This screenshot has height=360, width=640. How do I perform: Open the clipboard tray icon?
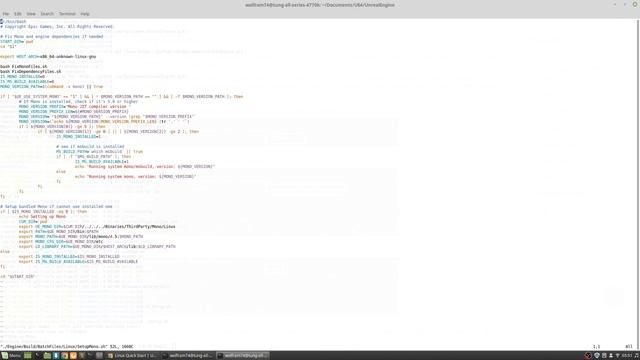click(x=604, y=356)
